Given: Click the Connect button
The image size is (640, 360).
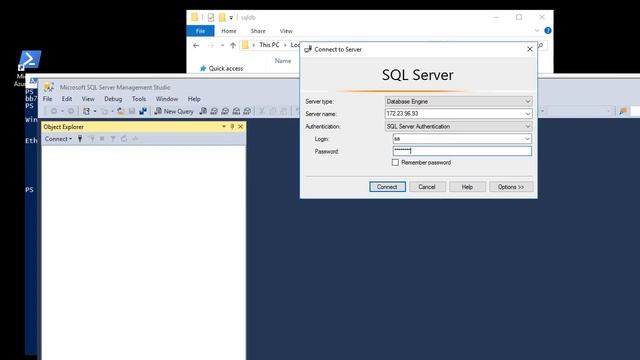Looking at the screenshot, I should tap(387, 187).
